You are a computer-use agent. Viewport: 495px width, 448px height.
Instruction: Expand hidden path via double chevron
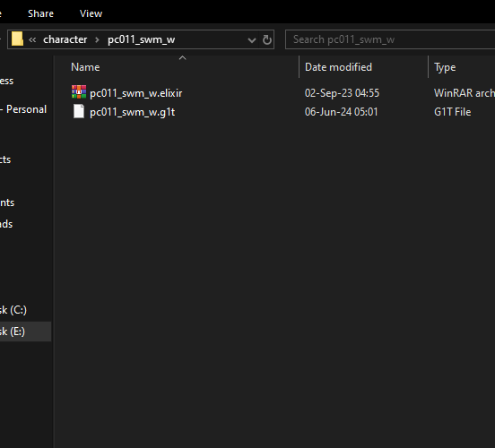point(32,39)
